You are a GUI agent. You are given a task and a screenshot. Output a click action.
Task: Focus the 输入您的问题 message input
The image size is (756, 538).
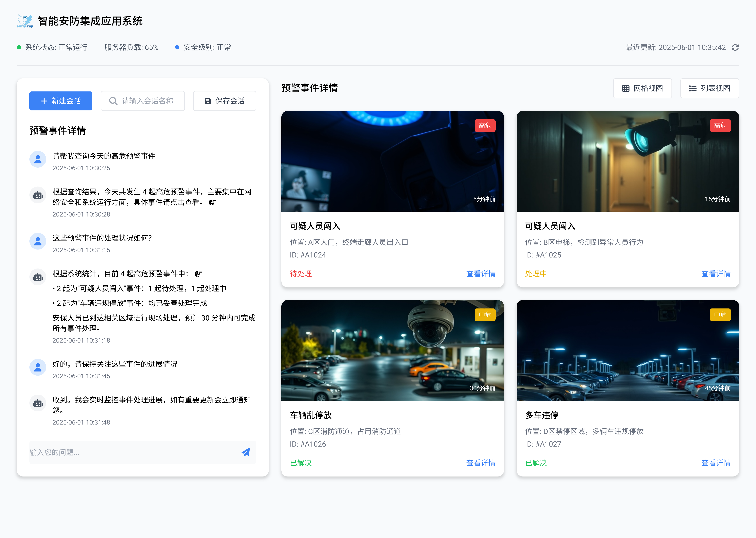pyautogui.click(x=132, y=452)
